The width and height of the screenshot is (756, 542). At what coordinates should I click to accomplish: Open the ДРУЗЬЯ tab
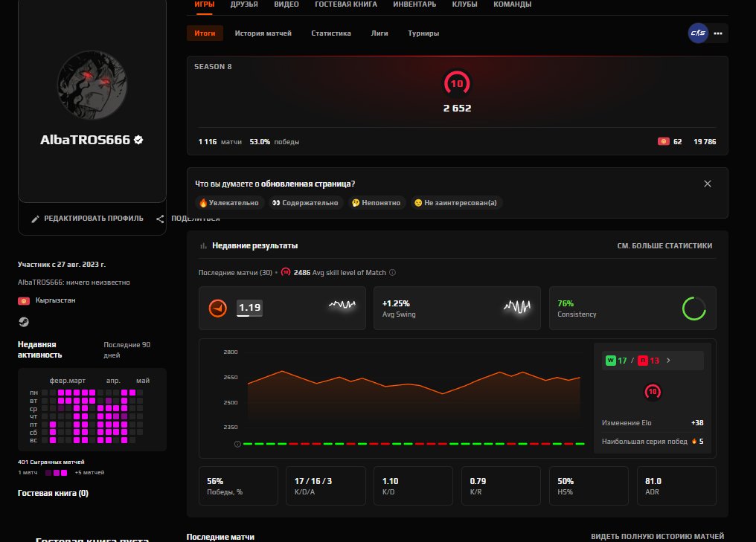[x=244, y=4]
